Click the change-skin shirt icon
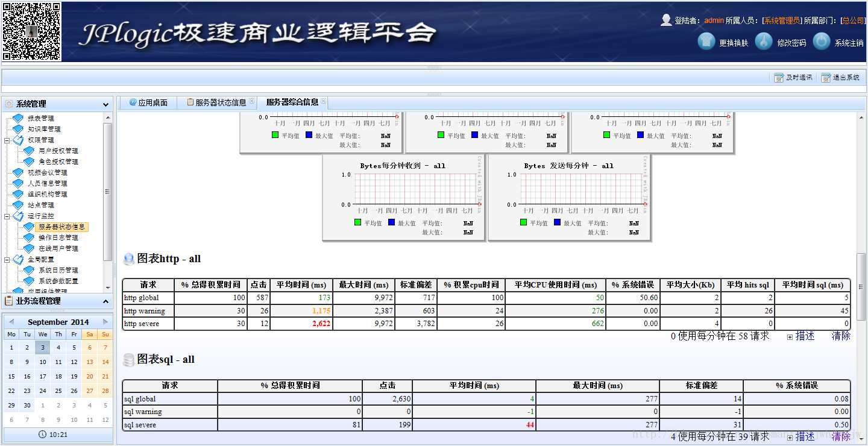The image size is (868, 446). 706,42
